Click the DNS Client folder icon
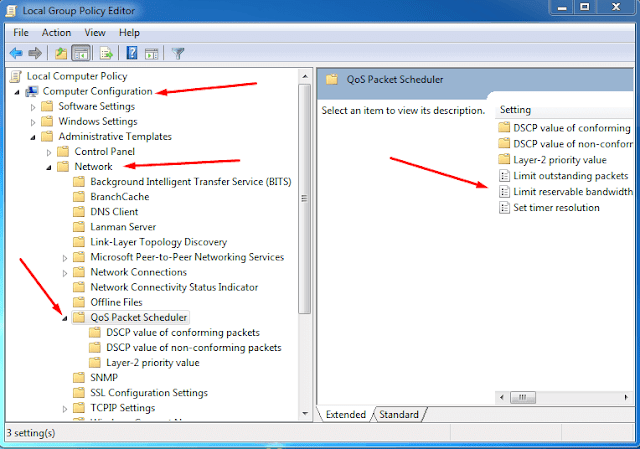 tap(79, 212)
